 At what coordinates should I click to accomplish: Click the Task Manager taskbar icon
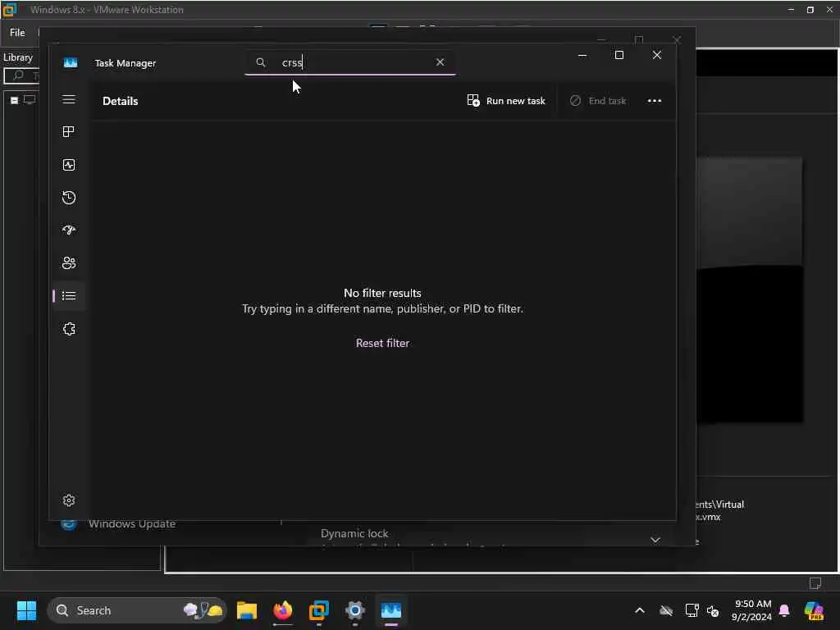tap(391, 610)
